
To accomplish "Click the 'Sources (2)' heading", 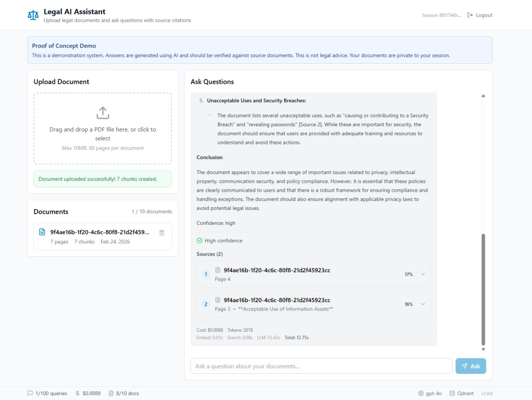I will point(210,254).
